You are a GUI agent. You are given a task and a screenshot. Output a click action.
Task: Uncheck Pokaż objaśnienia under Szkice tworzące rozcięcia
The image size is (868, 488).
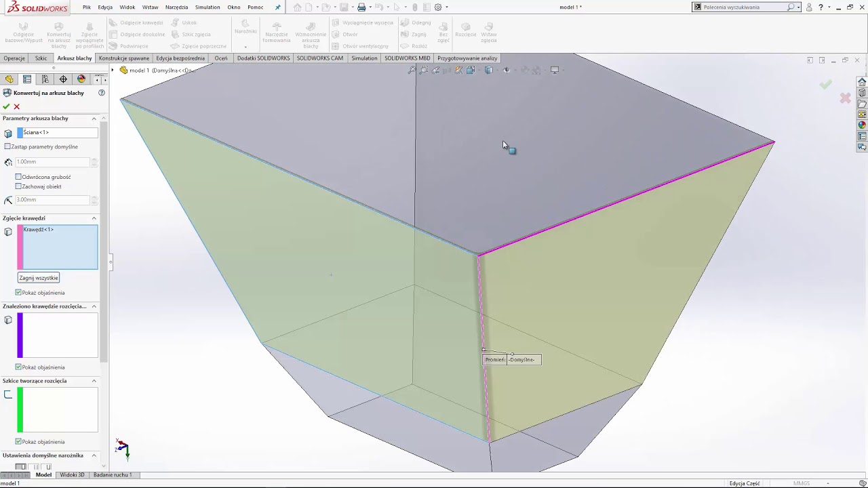18,442
